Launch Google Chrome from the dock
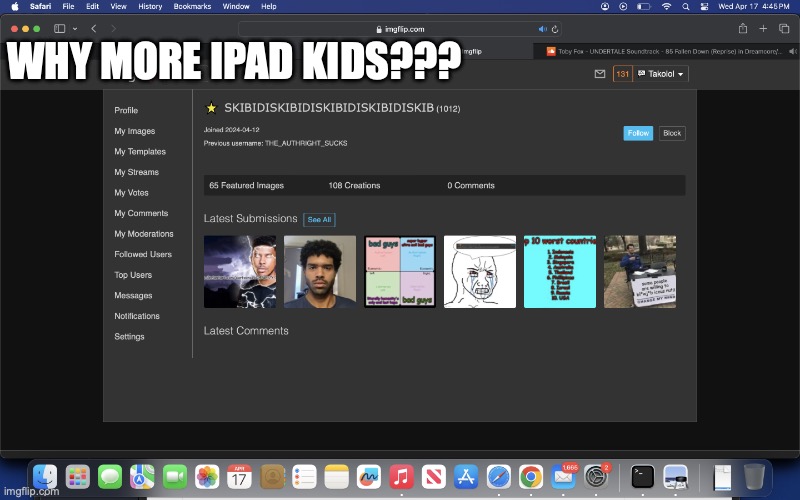 (531, 477)
